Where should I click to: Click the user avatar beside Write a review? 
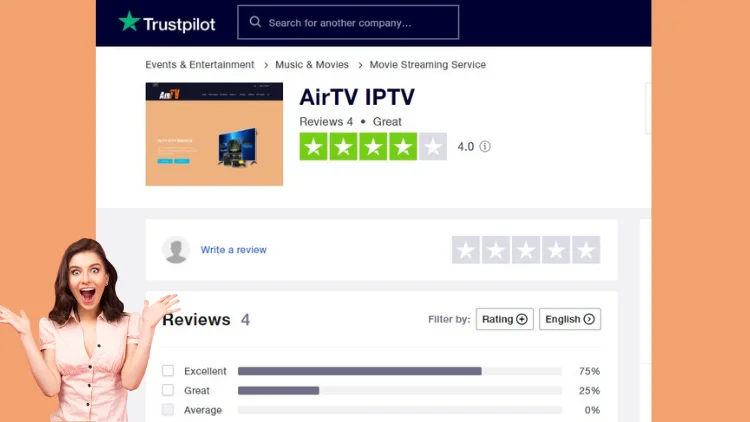pyautogui.click(x=176, y=250)
